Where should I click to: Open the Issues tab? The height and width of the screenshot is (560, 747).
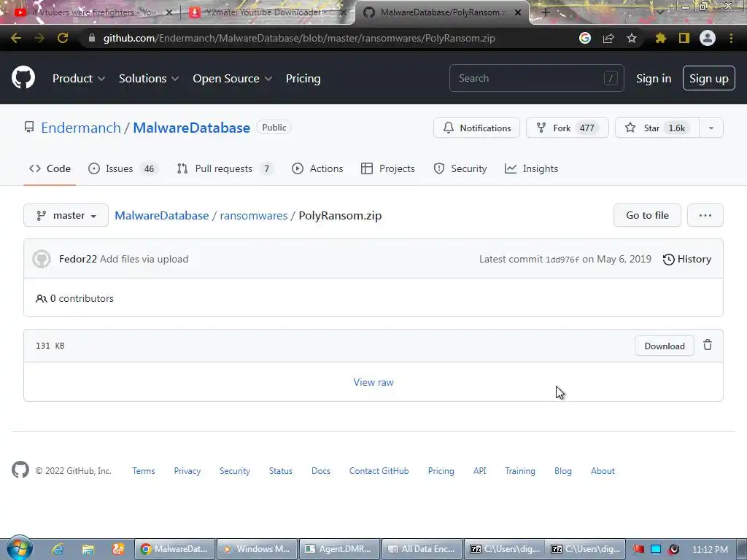pyautogui.click(x=122, y=168)
